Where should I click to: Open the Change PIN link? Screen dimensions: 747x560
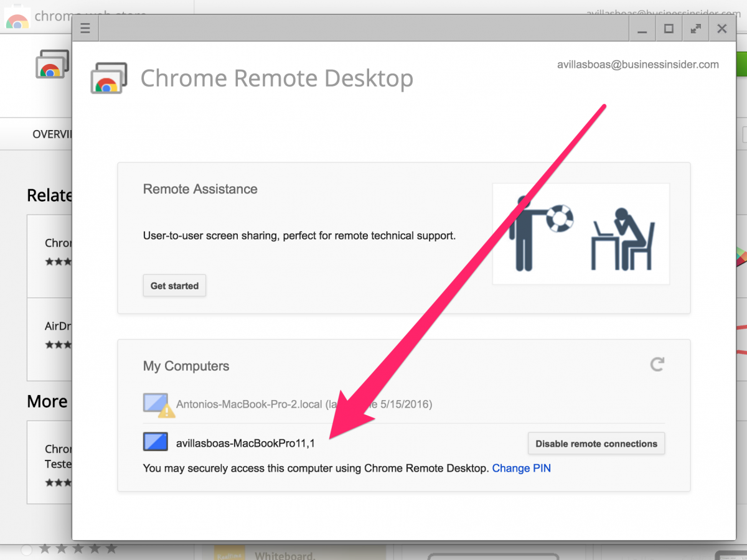522,468
